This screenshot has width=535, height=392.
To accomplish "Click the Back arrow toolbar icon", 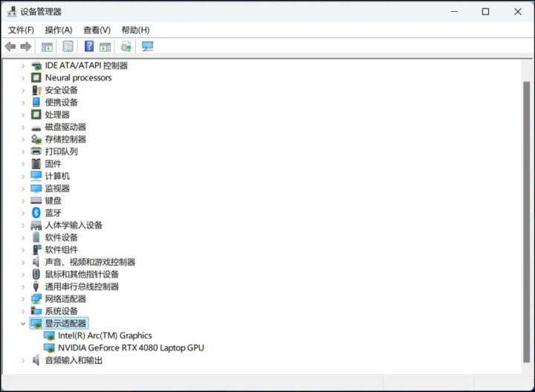I will pyautogui.click(x=10, y=46).
